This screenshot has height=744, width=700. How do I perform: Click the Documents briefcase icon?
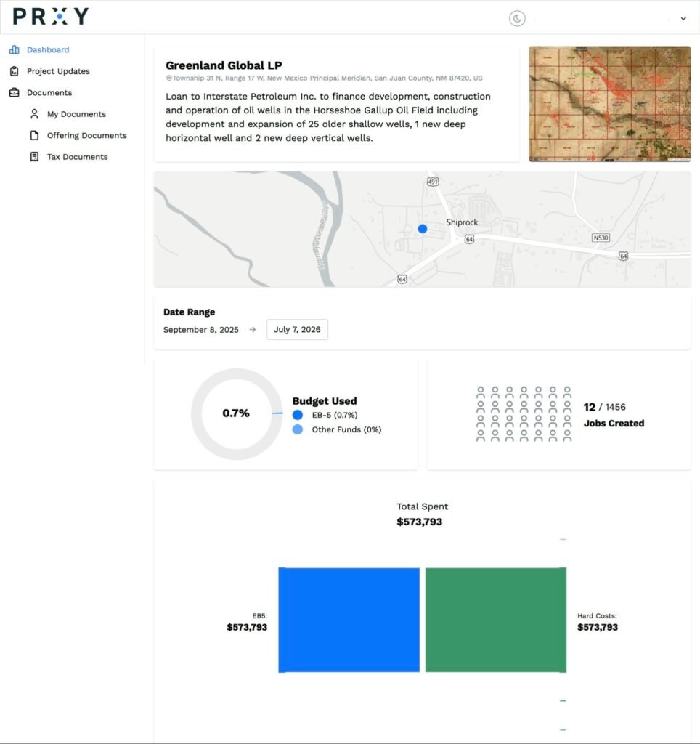click(x=15, y=92)
